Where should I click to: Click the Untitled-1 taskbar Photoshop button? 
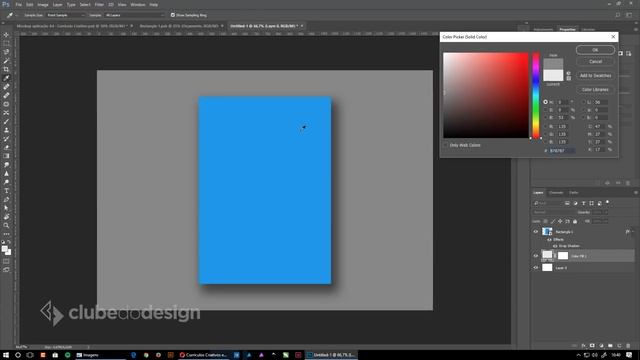(331, 355)
